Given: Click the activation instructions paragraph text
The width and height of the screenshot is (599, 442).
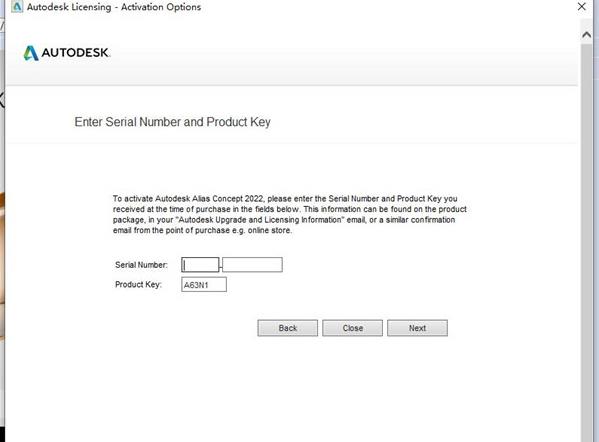Looking at the screenshot, I should click(290, 214).
